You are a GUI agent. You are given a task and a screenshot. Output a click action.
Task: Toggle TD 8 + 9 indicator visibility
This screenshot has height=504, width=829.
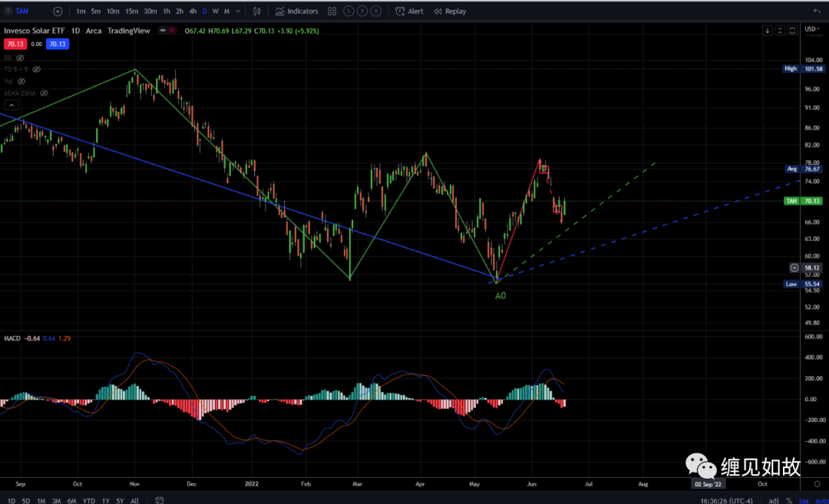click(37, 69)
